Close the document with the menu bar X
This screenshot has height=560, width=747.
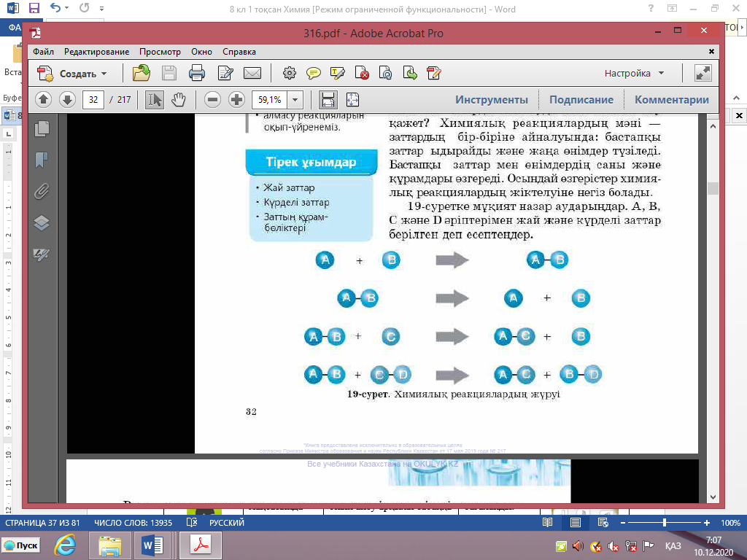711,52
